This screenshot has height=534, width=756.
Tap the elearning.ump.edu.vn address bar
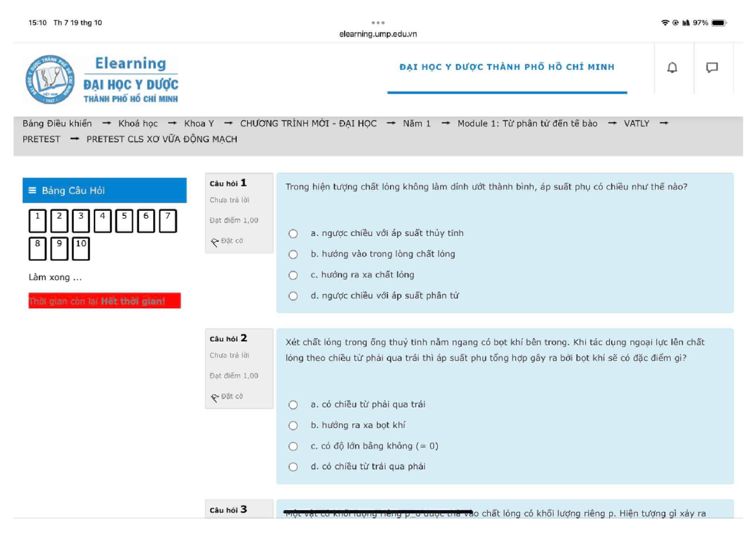[378, 34]
